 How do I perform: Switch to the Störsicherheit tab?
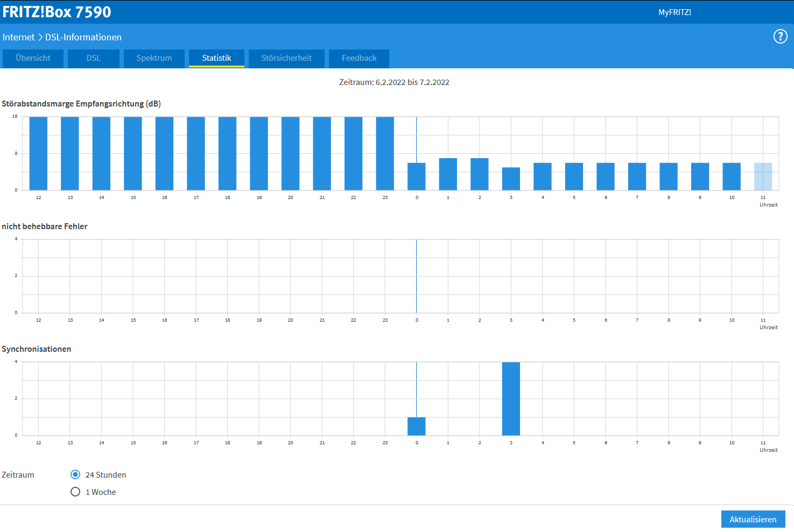click(x=287, y=58)
